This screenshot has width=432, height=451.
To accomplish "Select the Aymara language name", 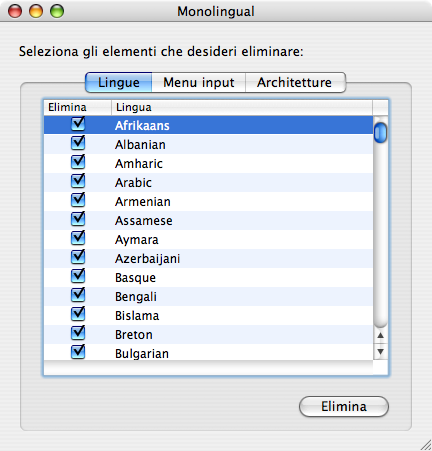I will pyautogui.click(x=137, y=240).
